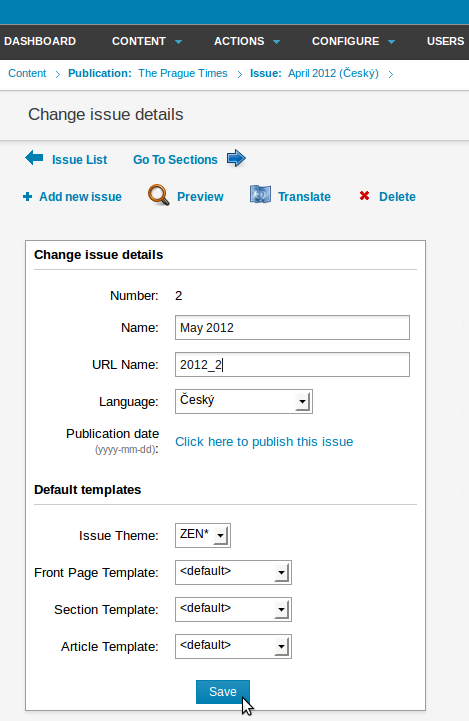This screenshot has height=721, width=469.
Task: Open the Language dropdown showing Český
Action: (x=244, y=401)
